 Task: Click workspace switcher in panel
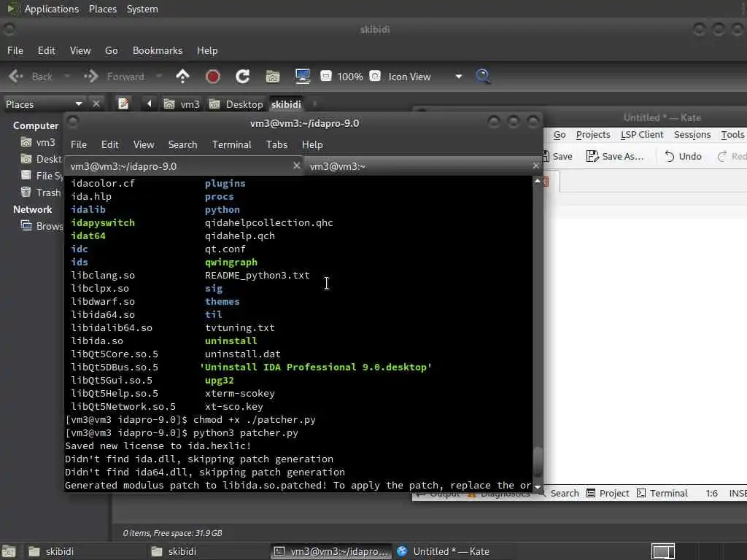click(663, 551)
